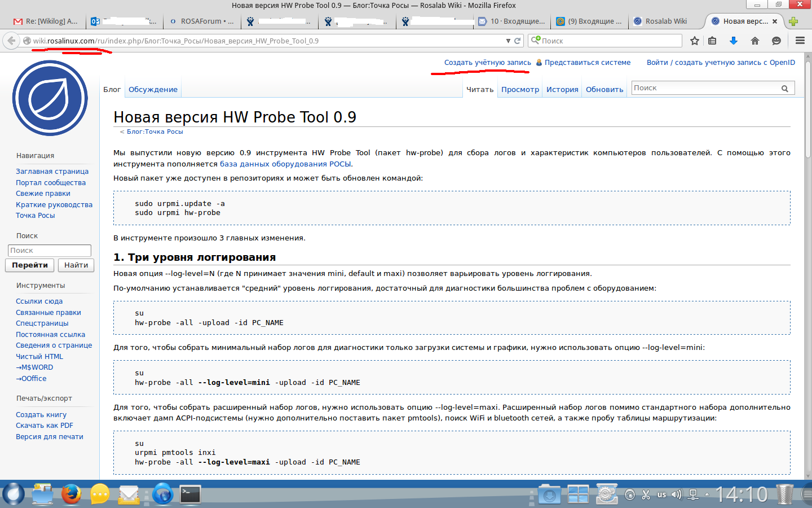Open Заглавная страница in navigation
Viewport: 812px width, 508px height.
point(52,172)
